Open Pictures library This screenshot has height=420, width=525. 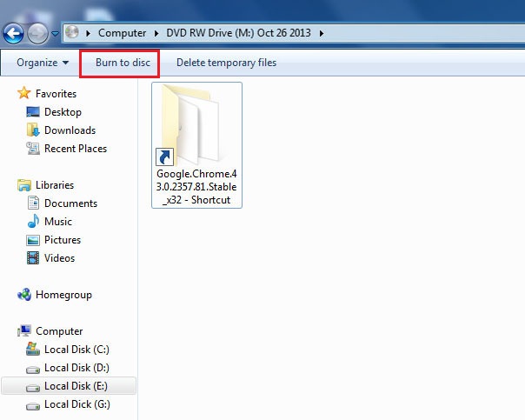pyautogui.click(x=63, y=240)
